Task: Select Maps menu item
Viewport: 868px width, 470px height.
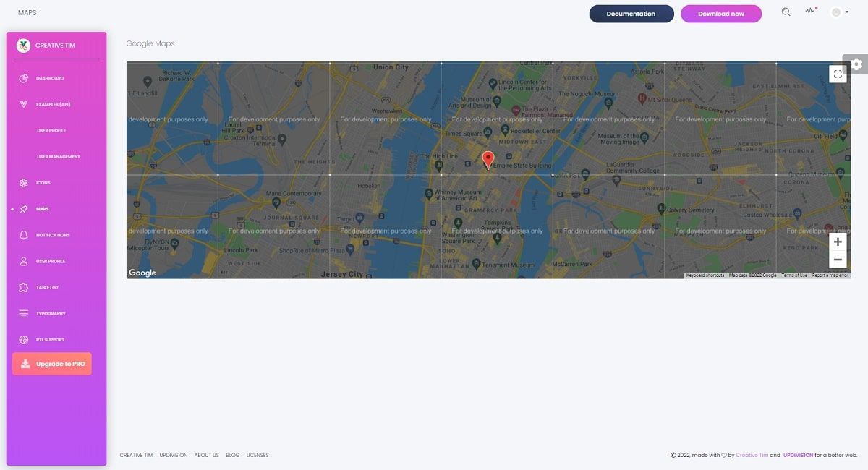Action: [x=43, y=209]
